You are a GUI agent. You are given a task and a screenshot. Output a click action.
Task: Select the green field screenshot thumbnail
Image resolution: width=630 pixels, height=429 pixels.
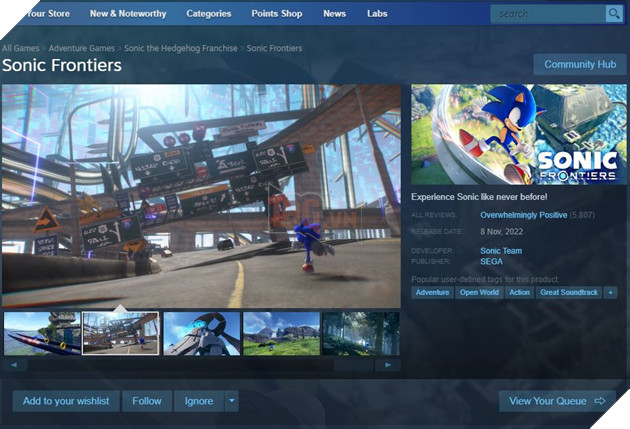pyautogui.click(x=281, y=334)
